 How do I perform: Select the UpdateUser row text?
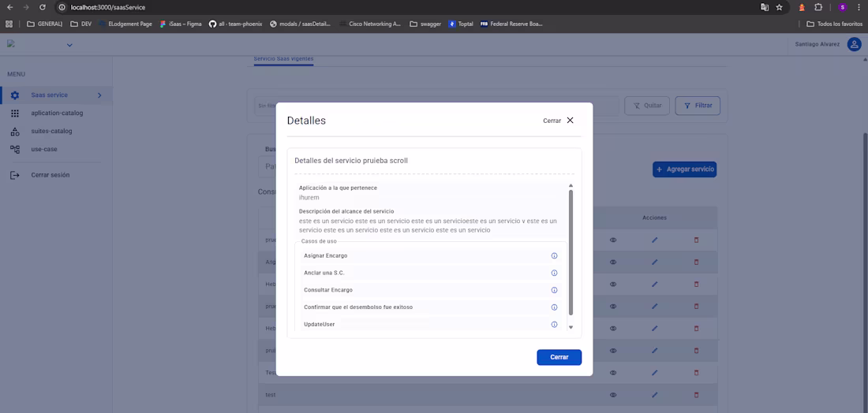pyautogui.click(x=320, y=324)
